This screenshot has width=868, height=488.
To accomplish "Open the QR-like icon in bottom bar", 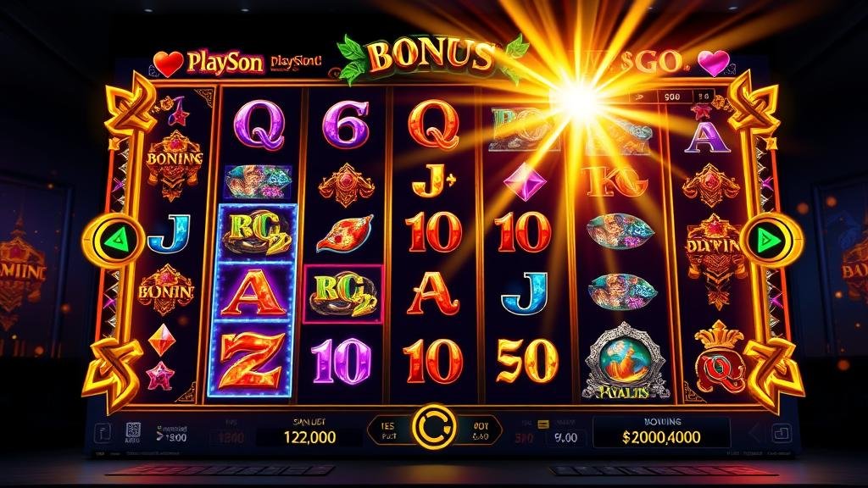I will (x=133, y=430).
